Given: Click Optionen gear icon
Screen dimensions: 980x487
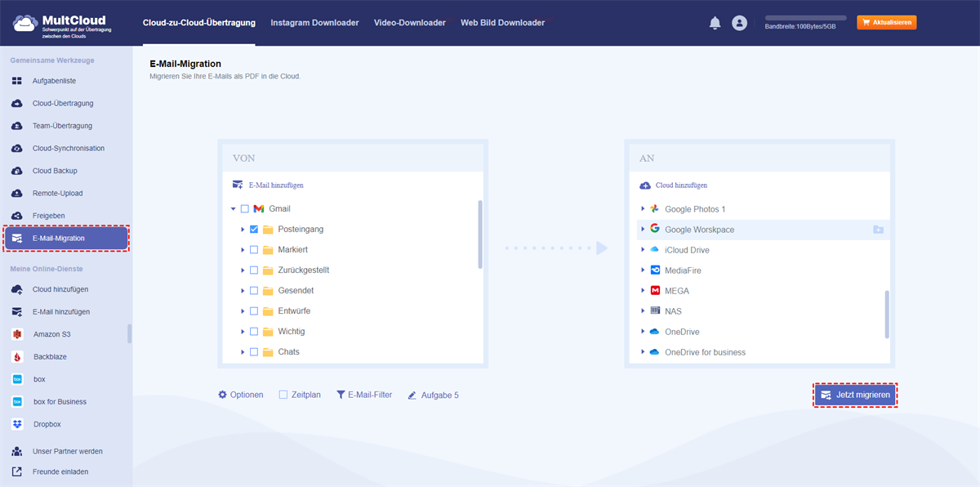Looking at the screenshot, I should (x=222, y=395).
